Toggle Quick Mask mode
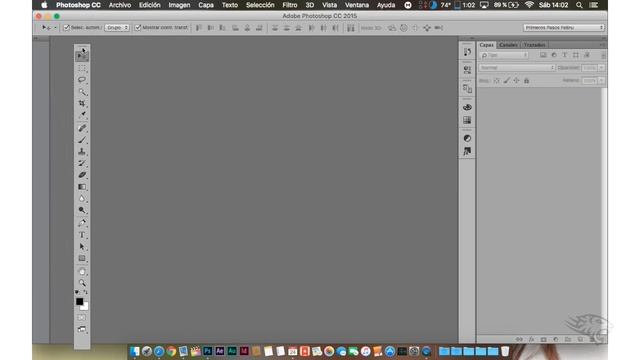Image resolution: width=640 pixels, height=360 pixels. click(x=82, y=318)
